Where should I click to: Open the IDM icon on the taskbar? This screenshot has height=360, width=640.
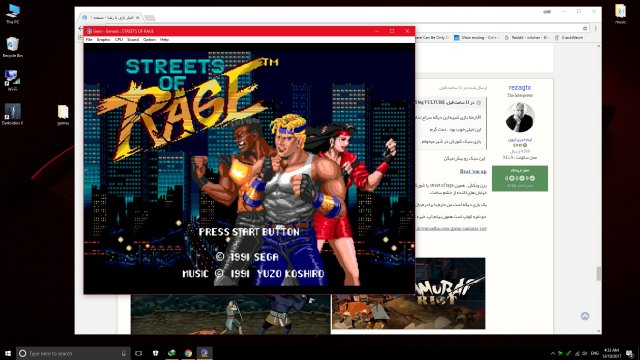(x=172, y=353)
